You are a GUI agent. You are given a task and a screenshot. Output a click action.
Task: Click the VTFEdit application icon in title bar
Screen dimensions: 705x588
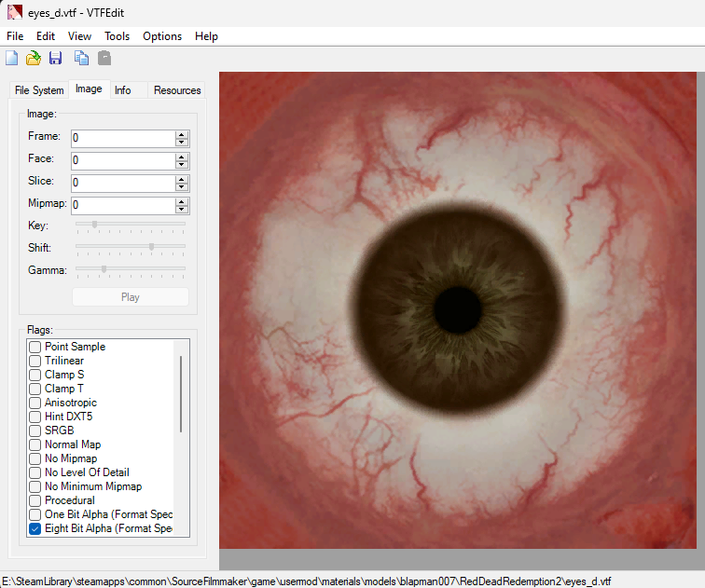15,12
